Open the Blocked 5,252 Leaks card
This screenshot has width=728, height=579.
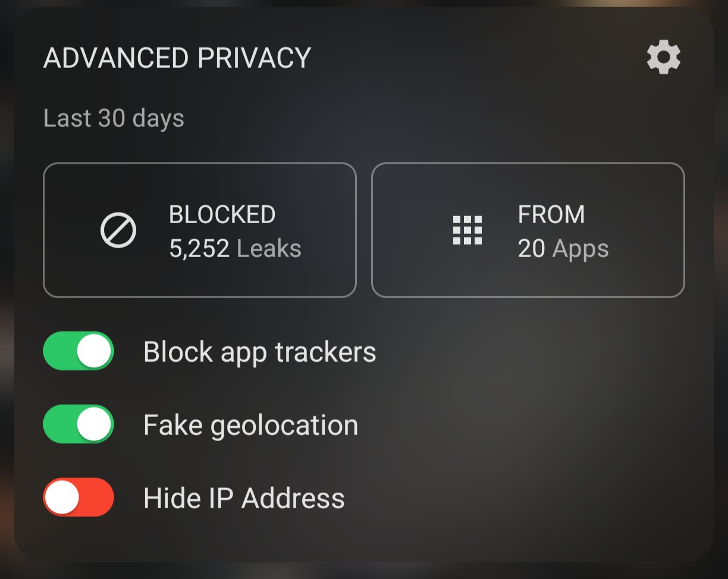[x=200, y=230]
